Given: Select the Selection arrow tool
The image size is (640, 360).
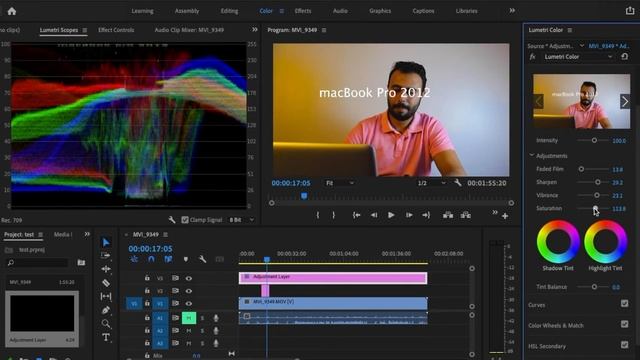Looking at the screenshot, I should point(106,242).
